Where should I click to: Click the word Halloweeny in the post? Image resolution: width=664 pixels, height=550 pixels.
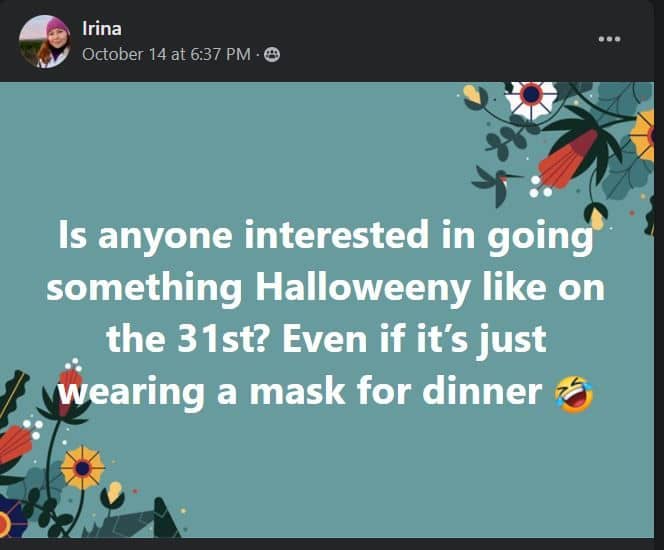click(x=362, y=287)
